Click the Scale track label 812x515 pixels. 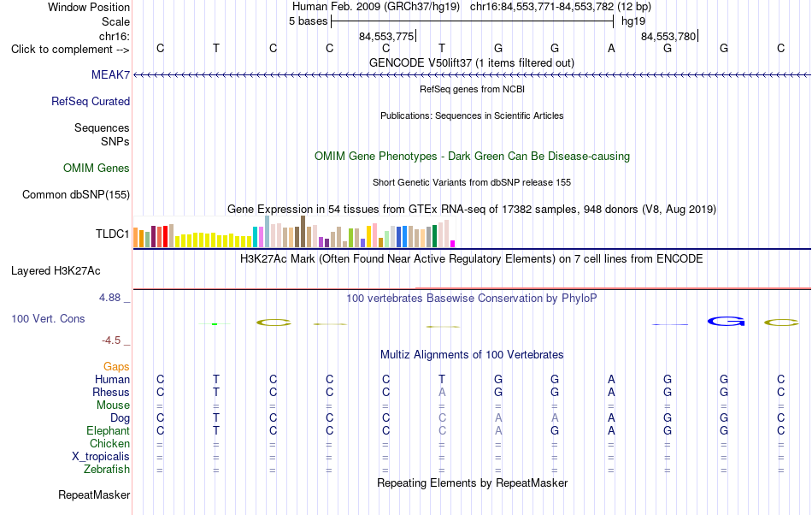(116, 22)
